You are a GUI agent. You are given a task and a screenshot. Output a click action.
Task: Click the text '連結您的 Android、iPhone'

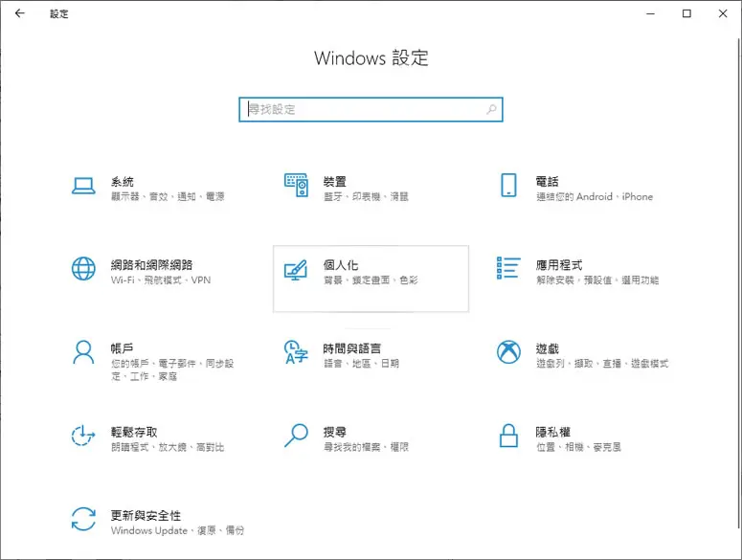click(595, 197)
